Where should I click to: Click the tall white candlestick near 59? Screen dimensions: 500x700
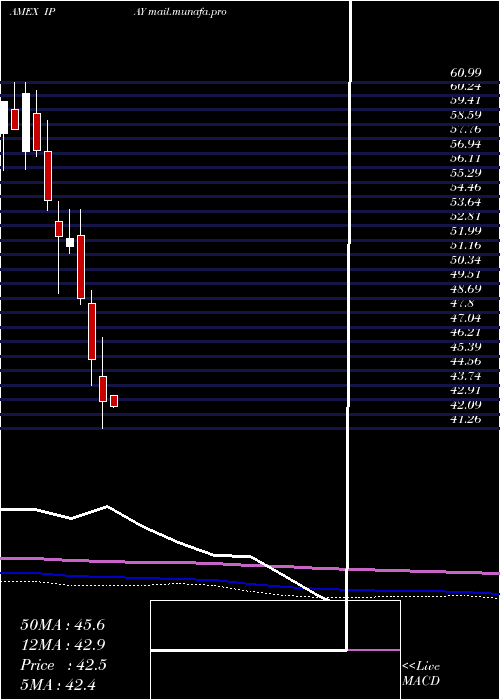26,122
